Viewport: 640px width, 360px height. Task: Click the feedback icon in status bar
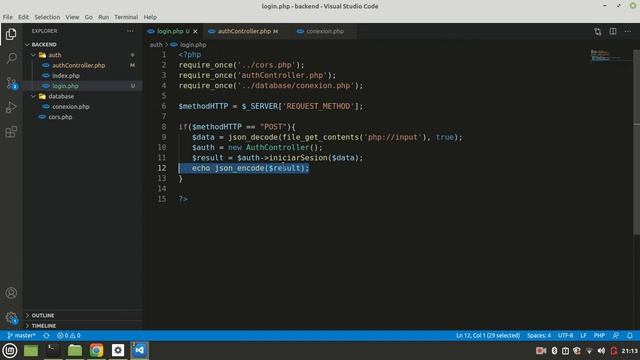616,336
